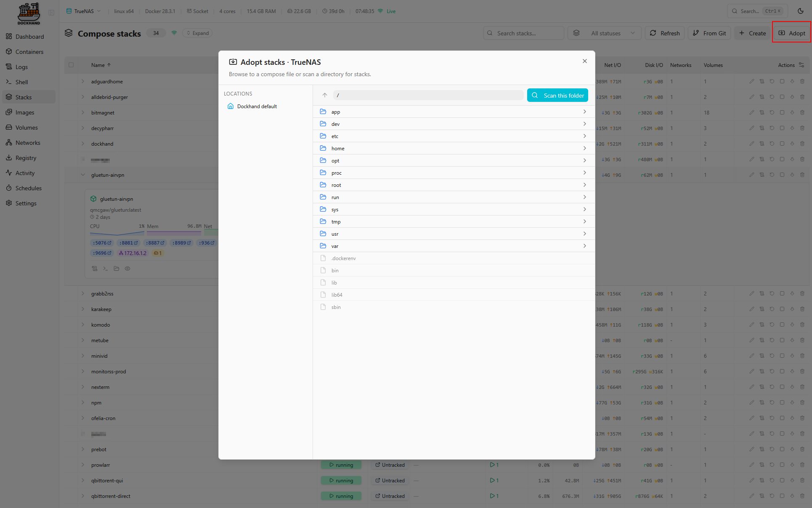Expand the adguardhome stack row
Image resolution: width=812 pixels, height=508 pixels.
click(82, 81)
